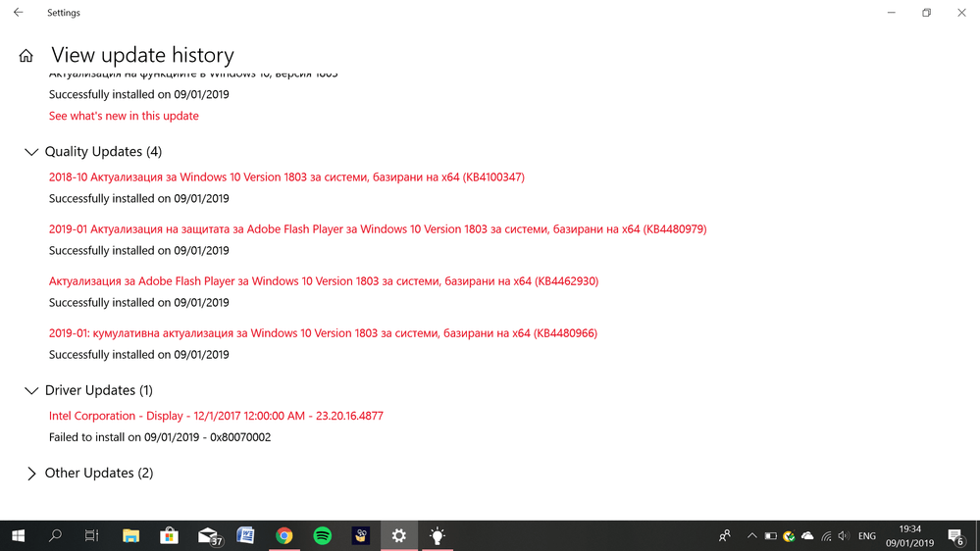Go back with the Settings back arrow
Screen dimensions: 980x551
[x=18, y=13]
